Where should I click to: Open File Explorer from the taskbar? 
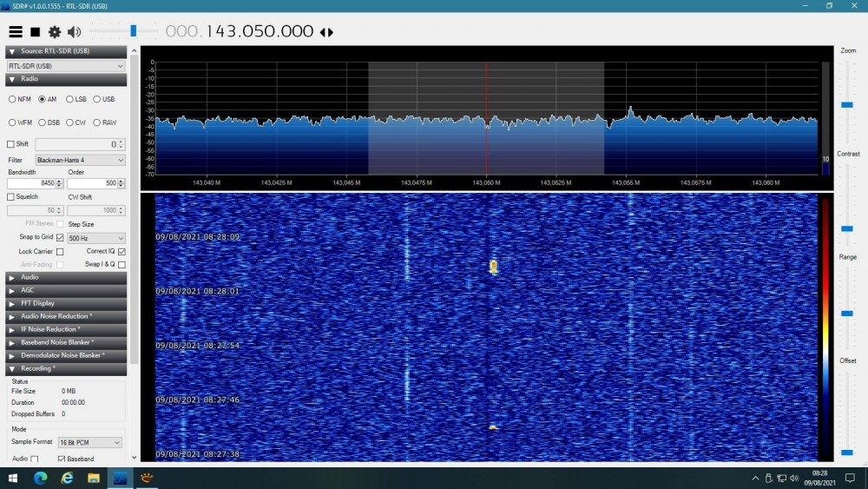[94, 479]
